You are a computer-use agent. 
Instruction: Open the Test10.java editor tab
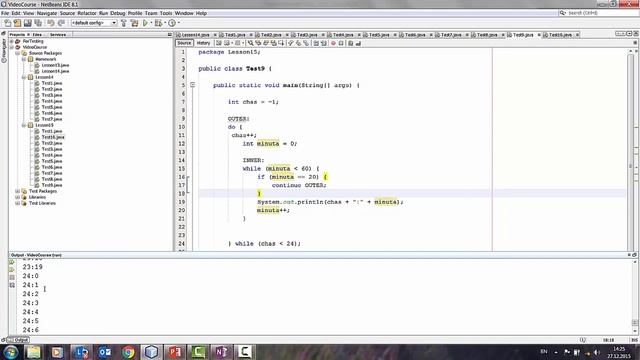[x=560, y=35]
